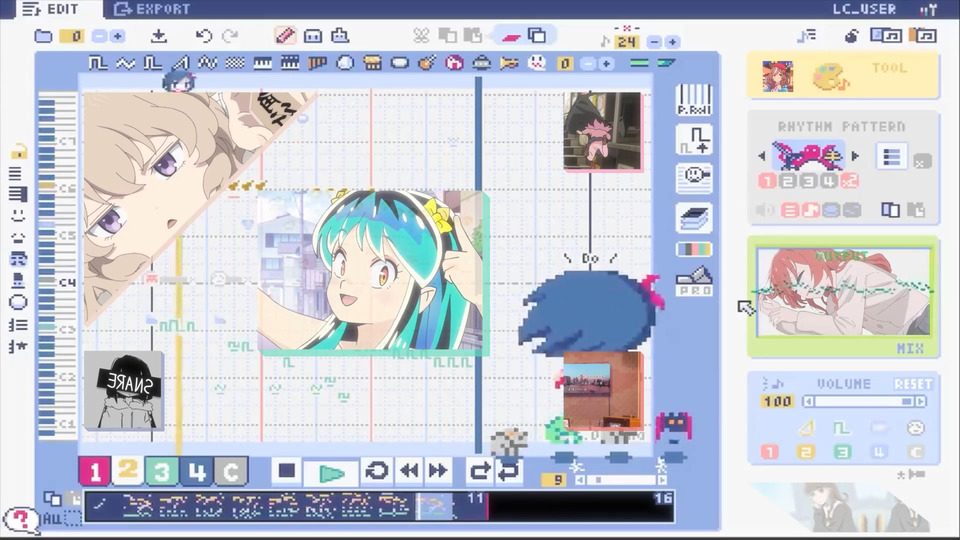Go to previous rhythm pattern
The image size is (960, 540).
click(762, 156)
